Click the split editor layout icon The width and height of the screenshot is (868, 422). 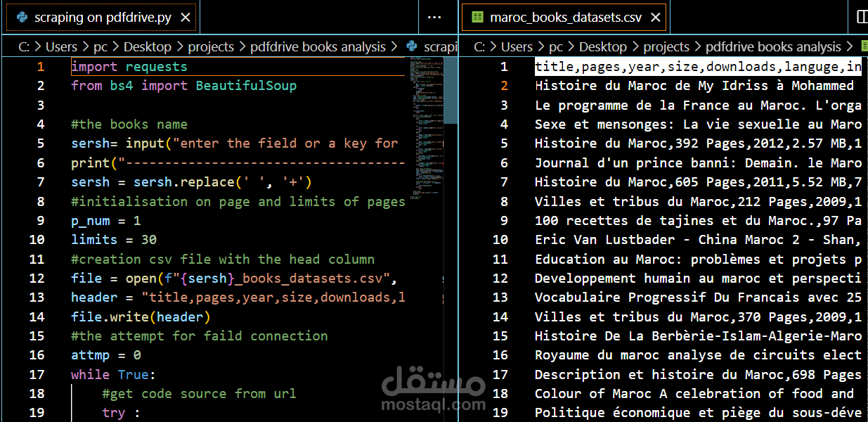click(862, 17)
